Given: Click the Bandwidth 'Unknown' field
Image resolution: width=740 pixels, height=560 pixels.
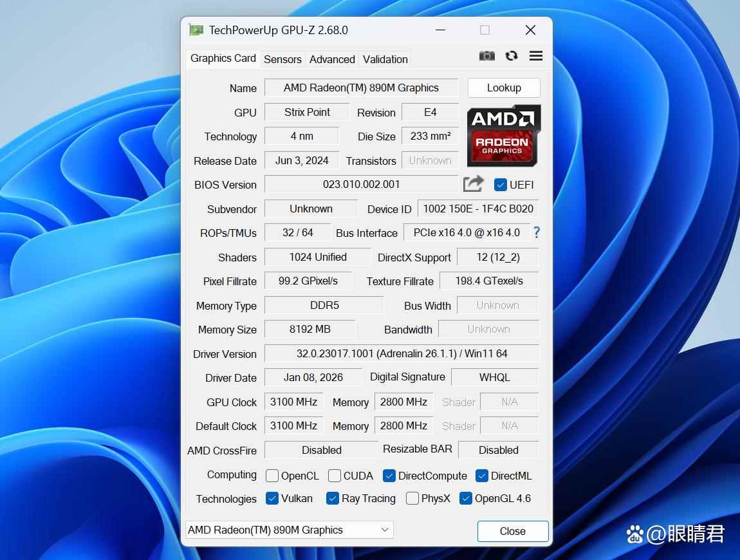Looking at the screenshot, I should tap(488, 329).
